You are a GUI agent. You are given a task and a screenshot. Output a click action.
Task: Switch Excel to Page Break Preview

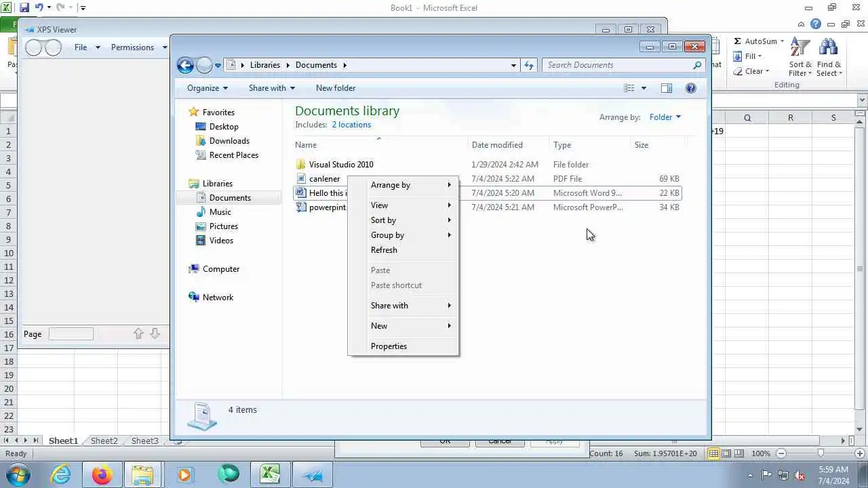[738, 453]
